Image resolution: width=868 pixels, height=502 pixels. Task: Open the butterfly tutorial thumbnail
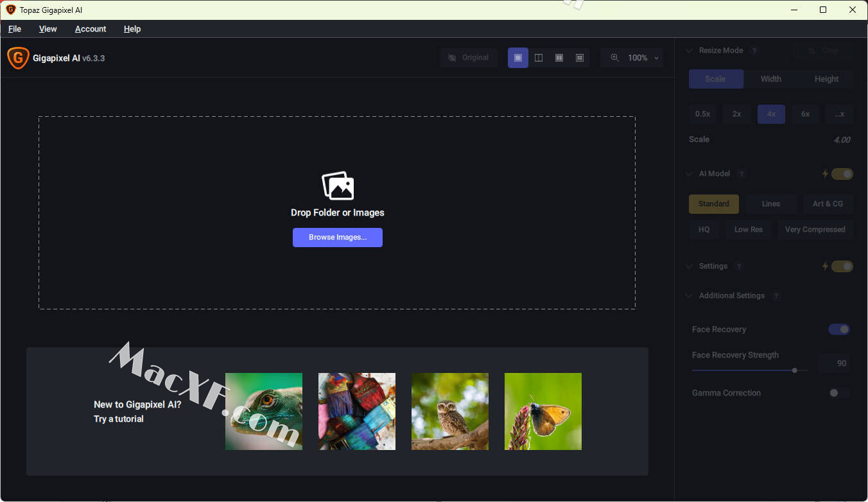[x=543, y=411]
